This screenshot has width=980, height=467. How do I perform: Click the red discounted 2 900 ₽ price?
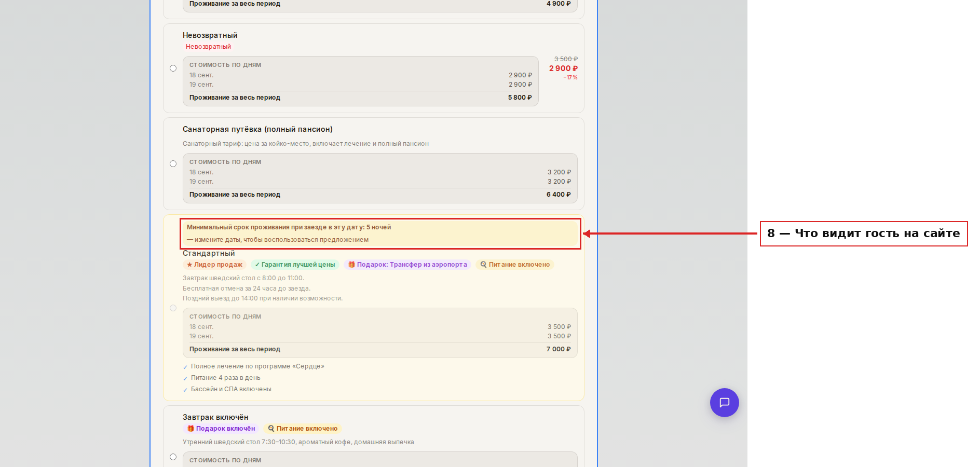pyautogui.click(x=563, y=68)
